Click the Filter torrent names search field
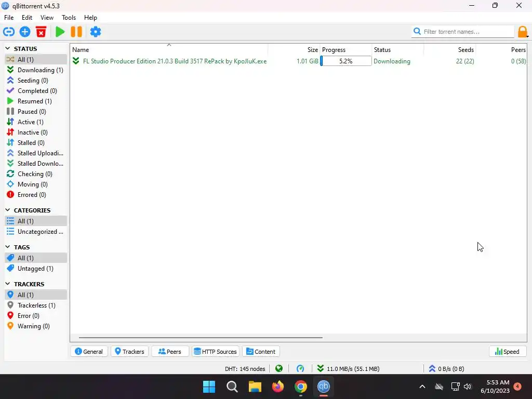 [x=463, y=32]
